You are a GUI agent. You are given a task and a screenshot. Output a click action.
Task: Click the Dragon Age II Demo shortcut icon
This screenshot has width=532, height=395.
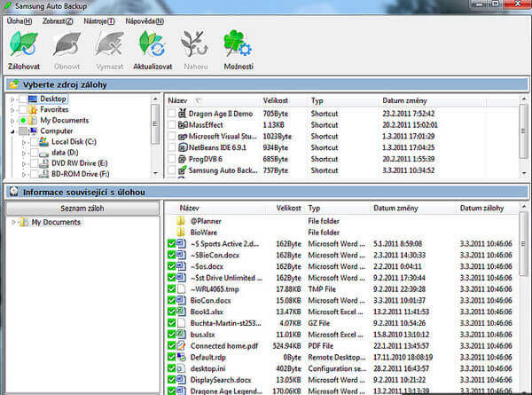point(183,114)
